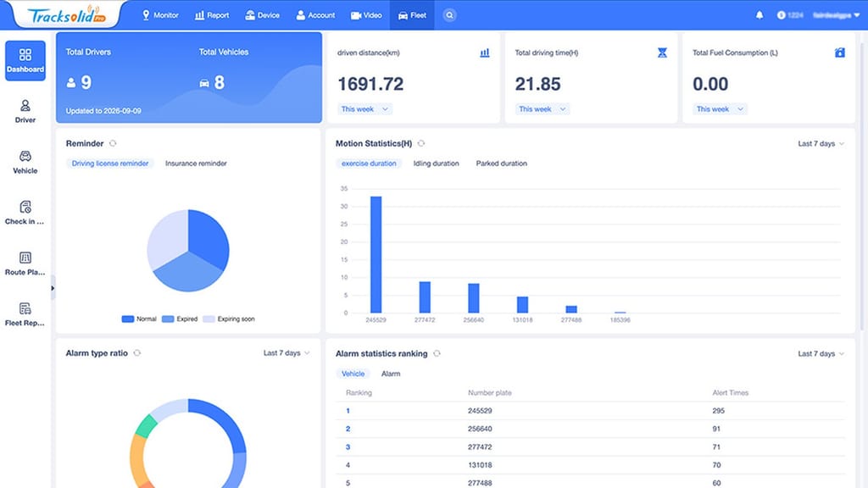868x488 pixels.
Task: Click the Tracksolid Pro logo
Action: 66,15
